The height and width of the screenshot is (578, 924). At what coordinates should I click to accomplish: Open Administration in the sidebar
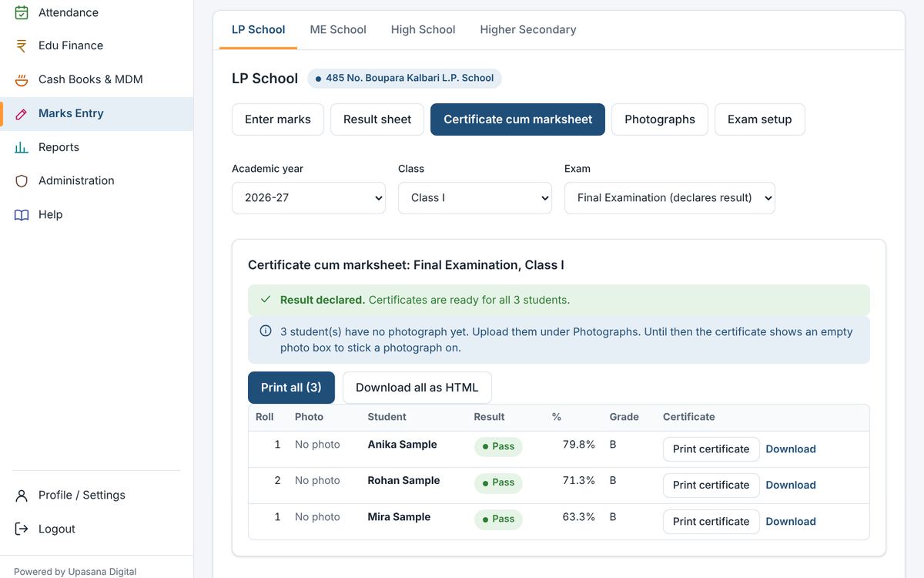[x=96, y=180]
